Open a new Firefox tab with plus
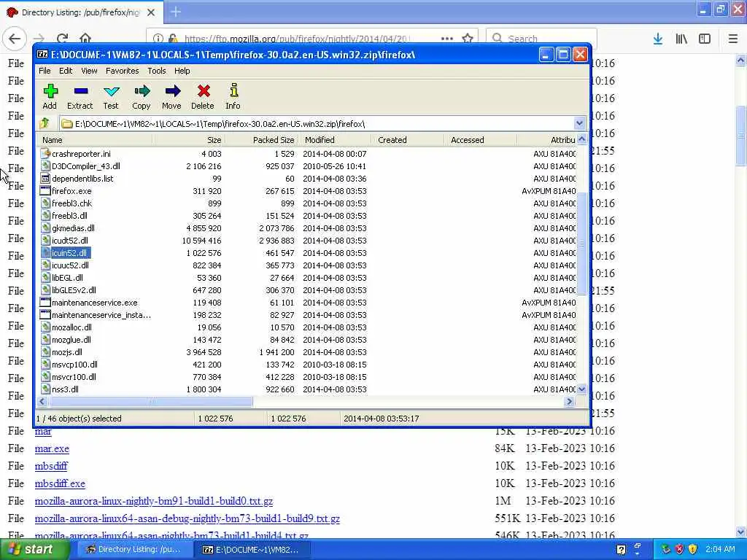This screenshot has height=560, width=747. point(175,12)
